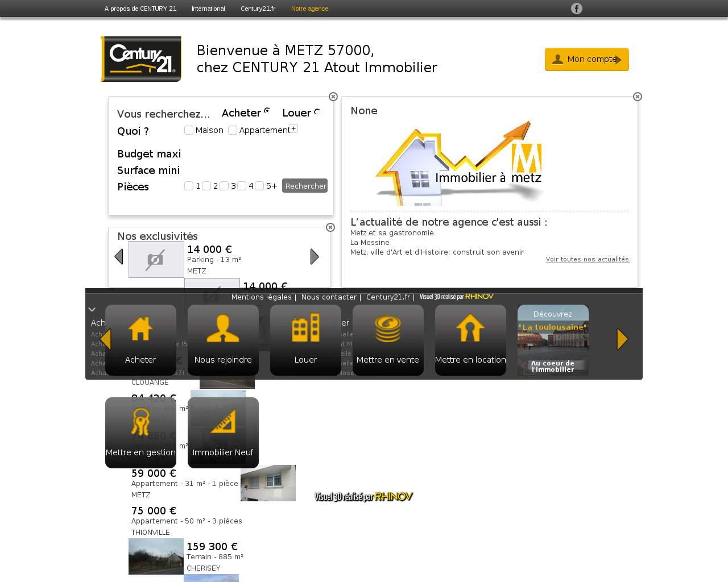Show next exclusivité listing
Screen dimensions: 728x582
315,257
